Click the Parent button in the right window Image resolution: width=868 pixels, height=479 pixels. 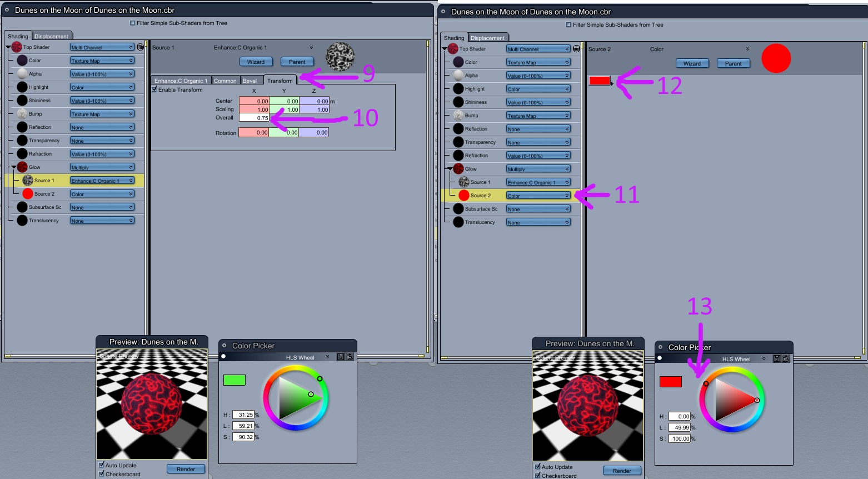734,63
